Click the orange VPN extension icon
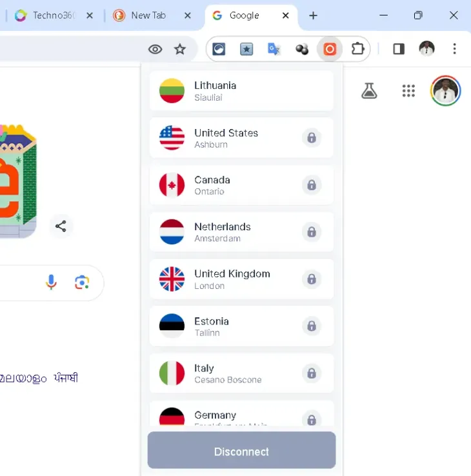This screenshot has width=471, height=476. coord(330,49)
